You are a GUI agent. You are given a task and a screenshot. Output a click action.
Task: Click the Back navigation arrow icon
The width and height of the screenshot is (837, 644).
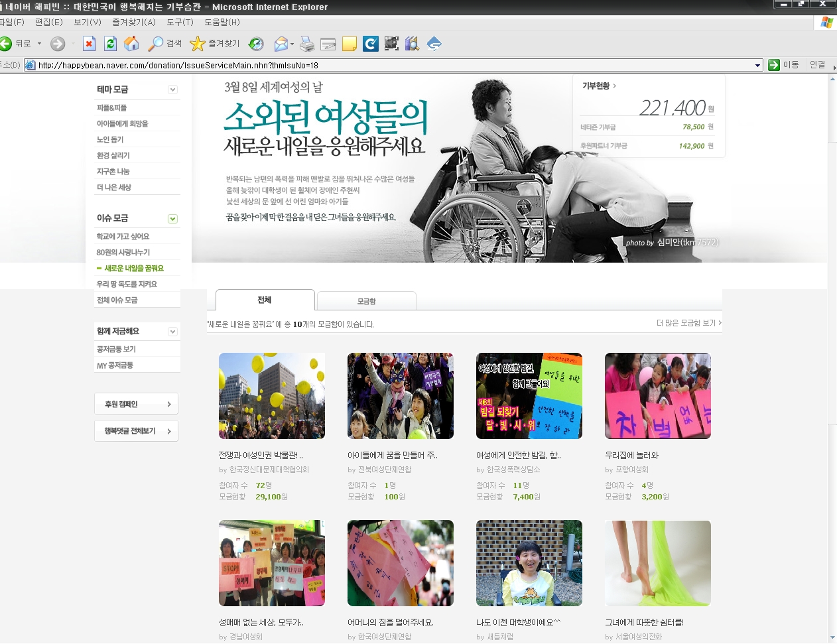(7, 44)
